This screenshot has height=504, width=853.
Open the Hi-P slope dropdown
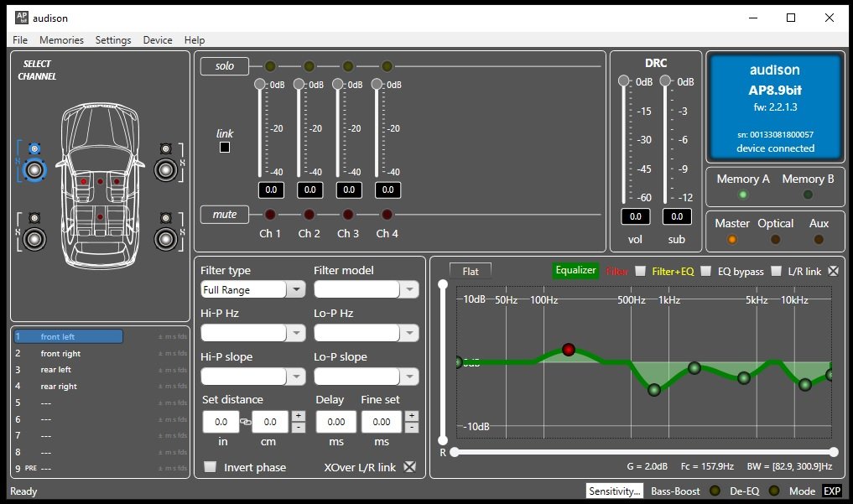(296, 377)
